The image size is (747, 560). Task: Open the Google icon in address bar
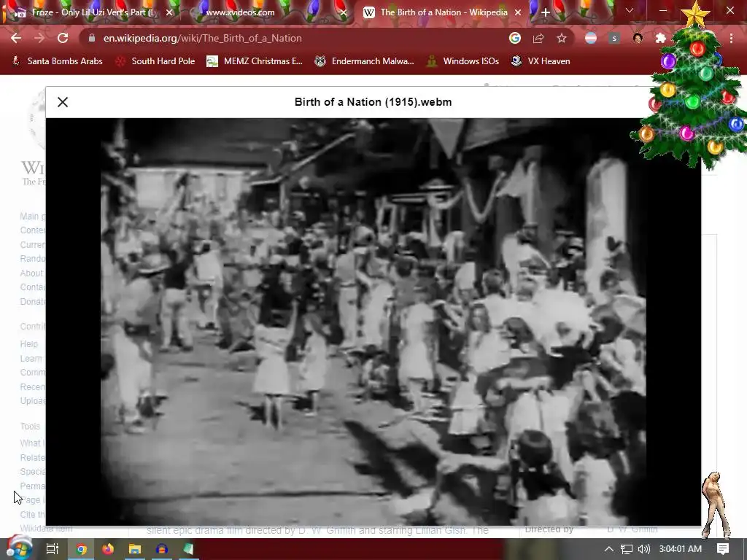(x=514, y=38)
